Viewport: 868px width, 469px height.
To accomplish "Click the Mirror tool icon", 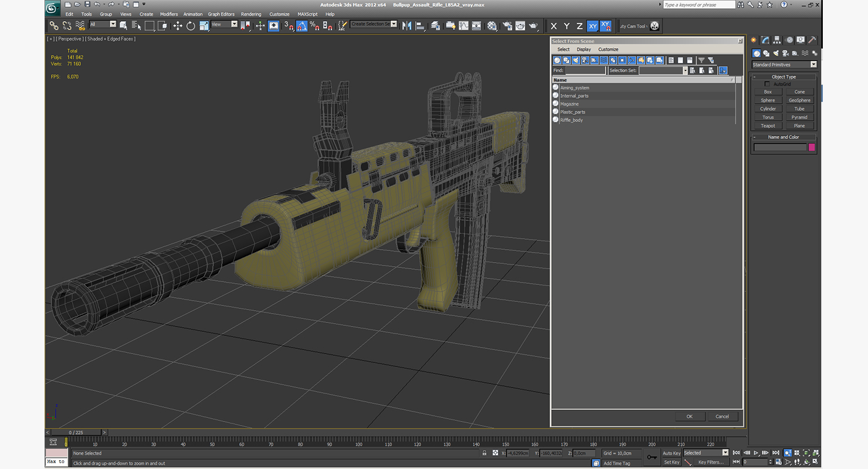I will [x=406, y=26].
